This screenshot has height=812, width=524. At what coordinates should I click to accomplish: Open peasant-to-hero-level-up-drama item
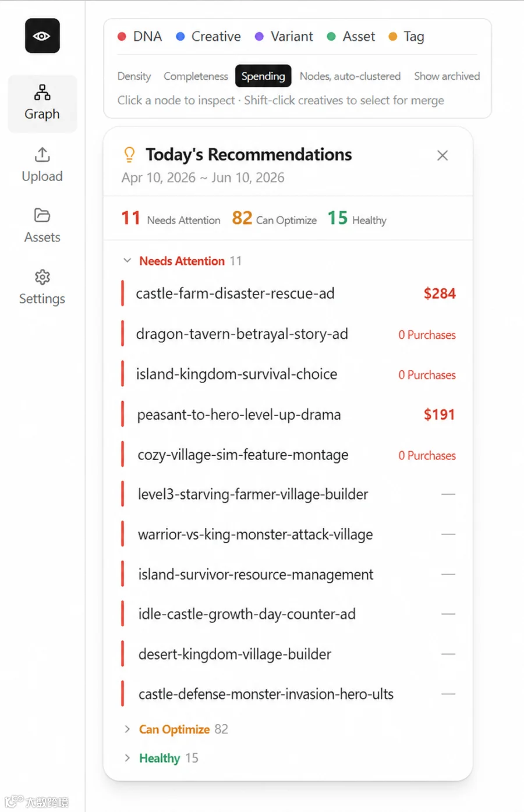(289, 414)
